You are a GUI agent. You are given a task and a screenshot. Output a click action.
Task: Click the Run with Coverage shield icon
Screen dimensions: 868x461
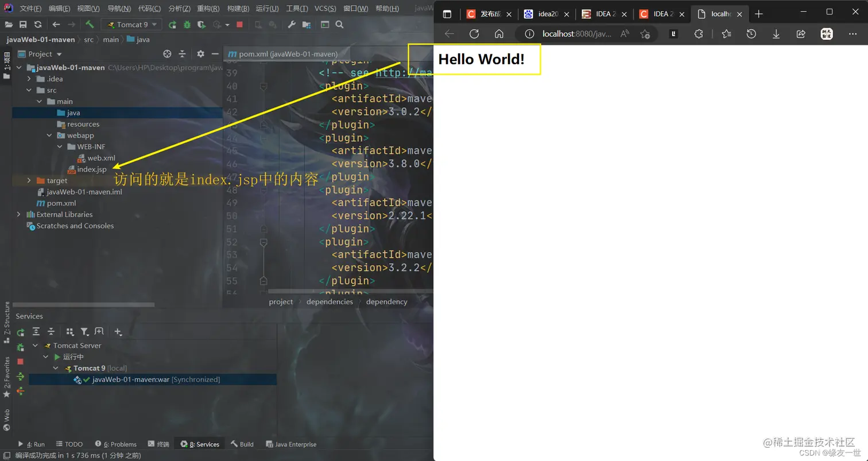[201, 25]
